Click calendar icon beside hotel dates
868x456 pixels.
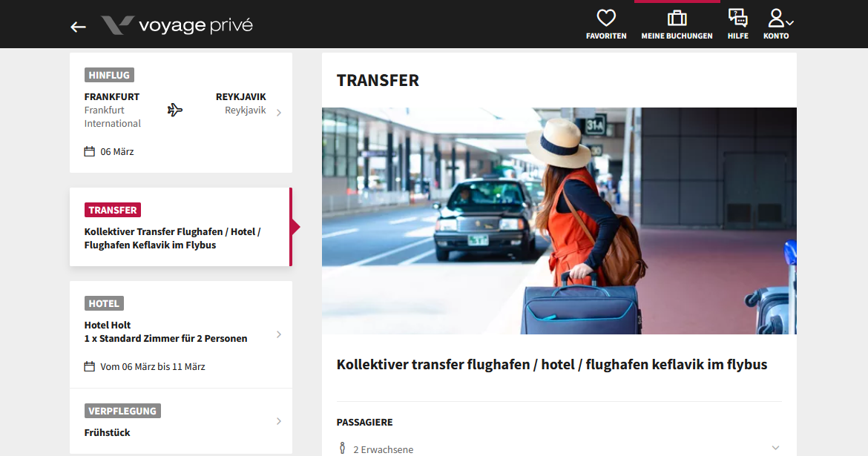[89, 366]
